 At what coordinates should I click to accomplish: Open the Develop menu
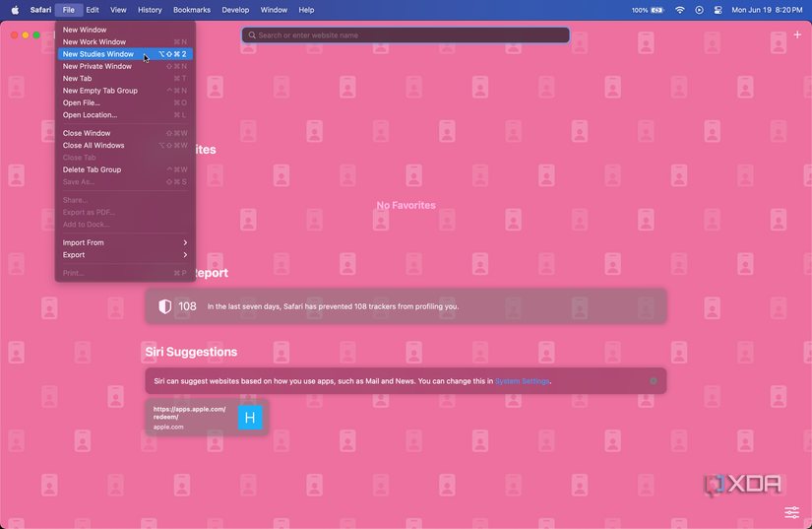[x=235, y=10]
